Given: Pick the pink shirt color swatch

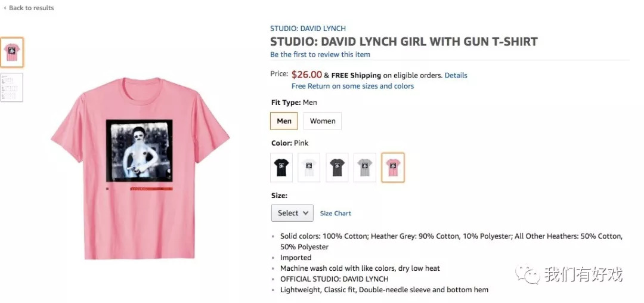Looking at the screenshot, I should pyautogui.click(x=393, y=168).
